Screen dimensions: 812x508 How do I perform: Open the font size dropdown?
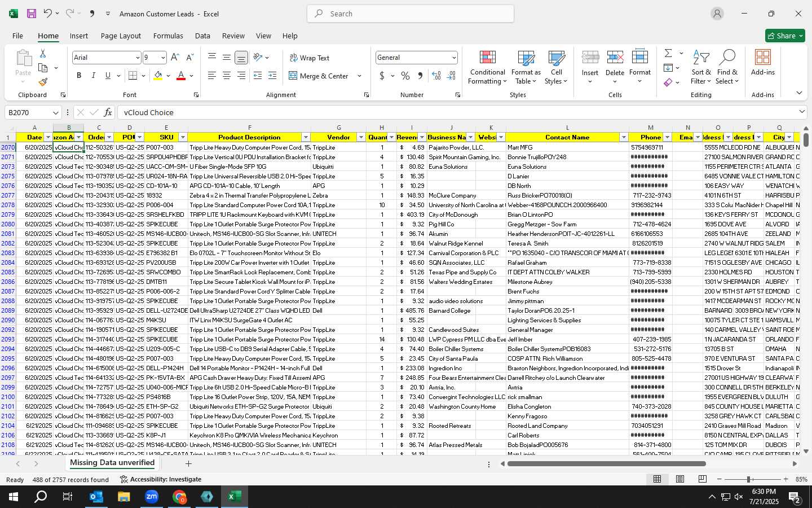pos(163,58)
